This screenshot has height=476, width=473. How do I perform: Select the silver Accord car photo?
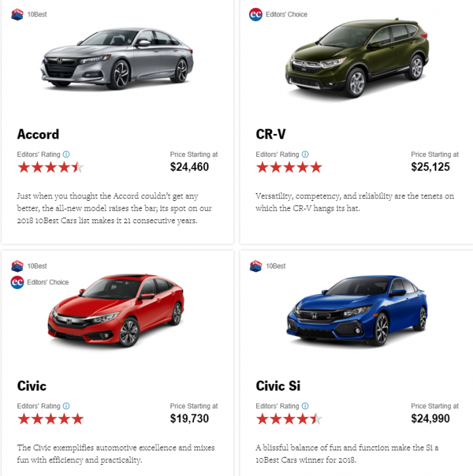pos(117,59)
